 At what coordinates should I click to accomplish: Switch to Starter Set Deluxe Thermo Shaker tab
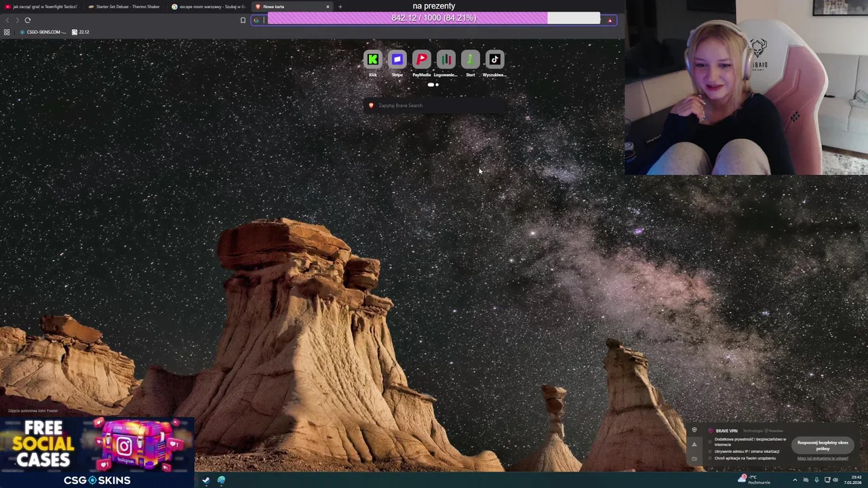pyautogui.click(x=124, y=7)
